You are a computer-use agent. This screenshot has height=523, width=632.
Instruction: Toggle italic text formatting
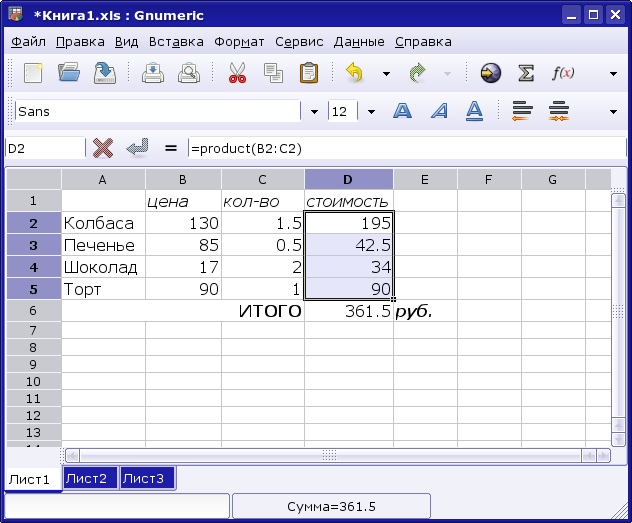click(438, 111)
